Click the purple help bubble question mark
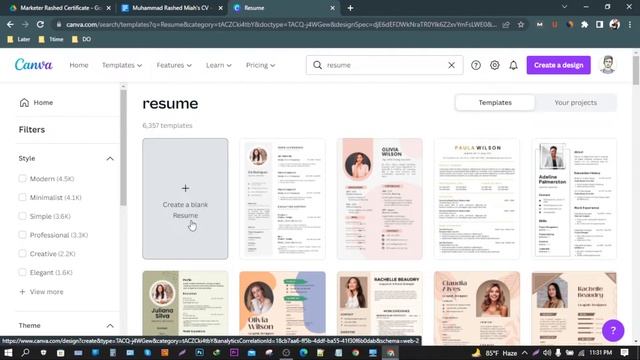Image resolution: width=640 pixels, height=360 pixels. tap(613, 330)
